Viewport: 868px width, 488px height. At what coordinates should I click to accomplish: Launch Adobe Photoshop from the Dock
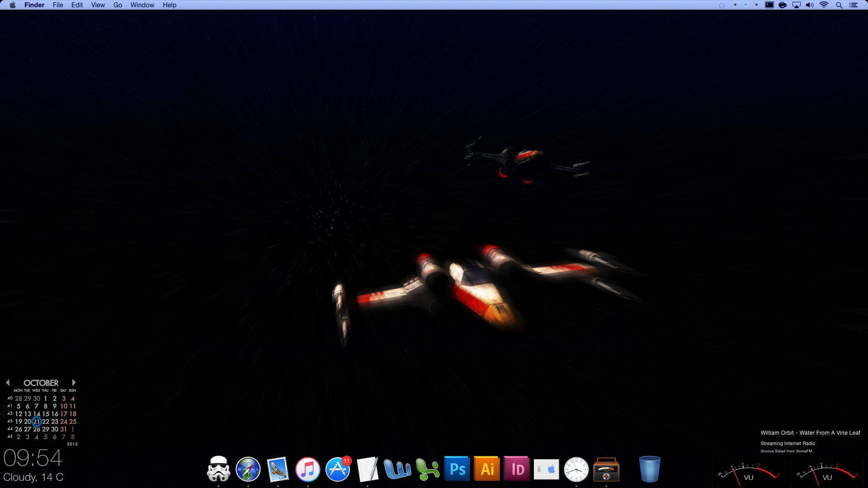point(457,469)
